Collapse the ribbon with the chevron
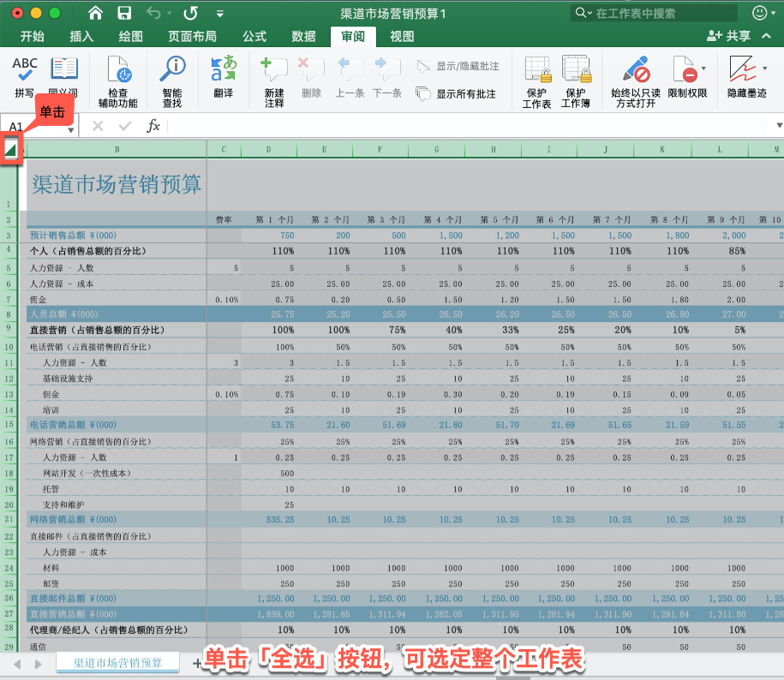This screenshot has width=784, height=680. click(766, 36)
